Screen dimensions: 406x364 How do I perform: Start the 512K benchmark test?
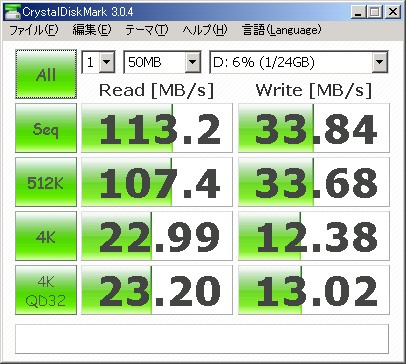[46, 182]
